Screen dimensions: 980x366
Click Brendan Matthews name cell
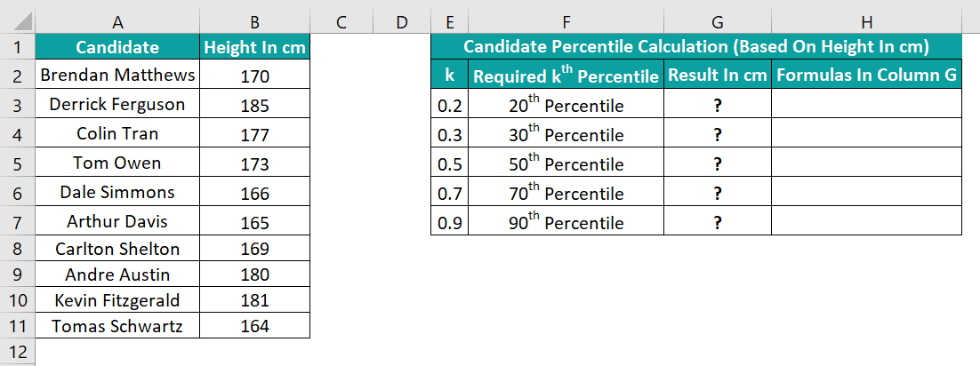click(x=117, y=76)
